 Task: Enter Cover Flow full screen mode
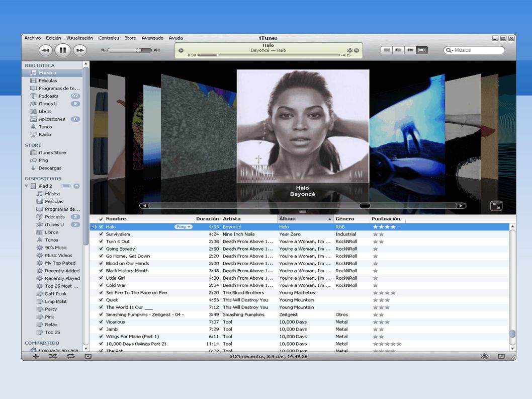[x=496, y=206]
